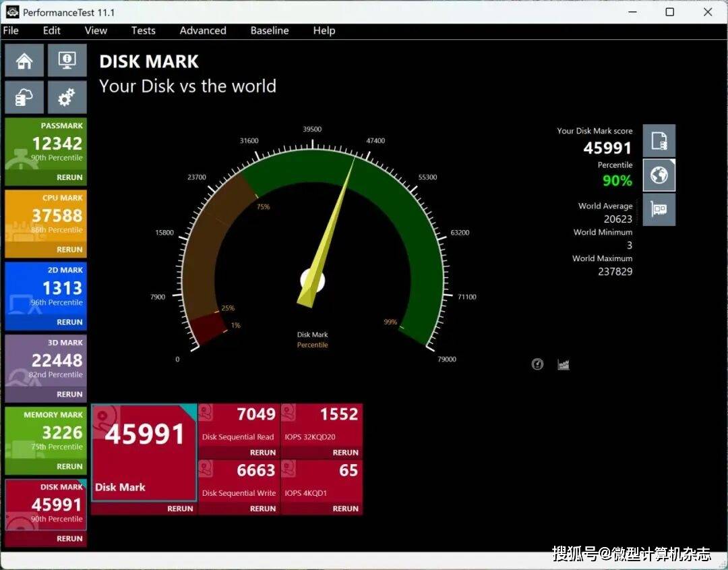Screen dimensions: 728x570
Task: Select the 2D Mark 1313 tile
Action: [46, 289]
